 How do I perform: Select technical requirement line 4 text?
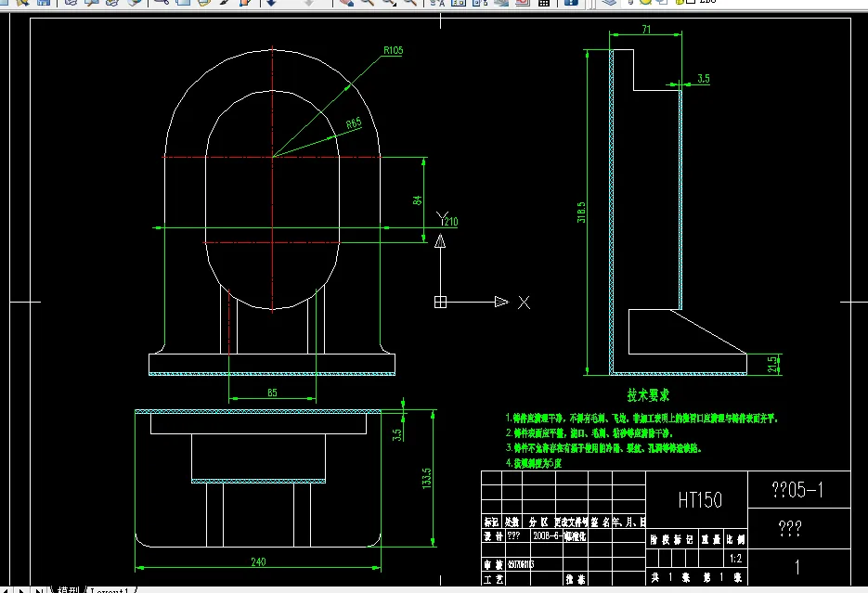534,463
